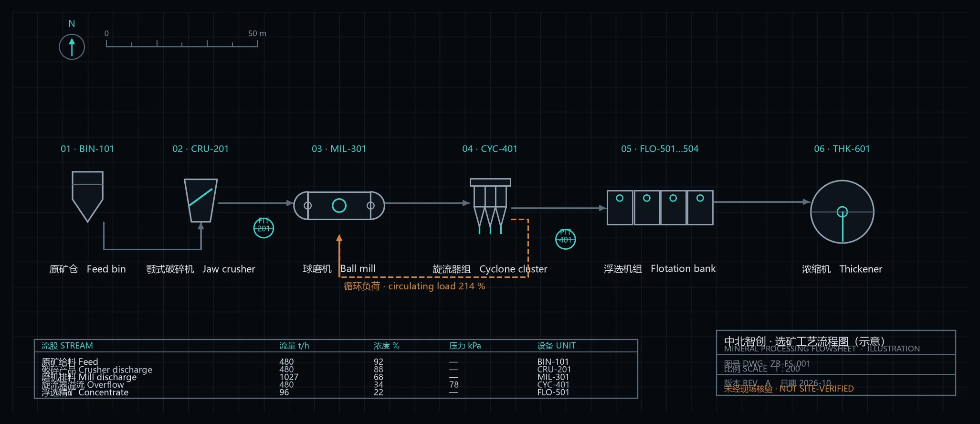
Task: Click the 压力 kPa column header
Action: 465,346
